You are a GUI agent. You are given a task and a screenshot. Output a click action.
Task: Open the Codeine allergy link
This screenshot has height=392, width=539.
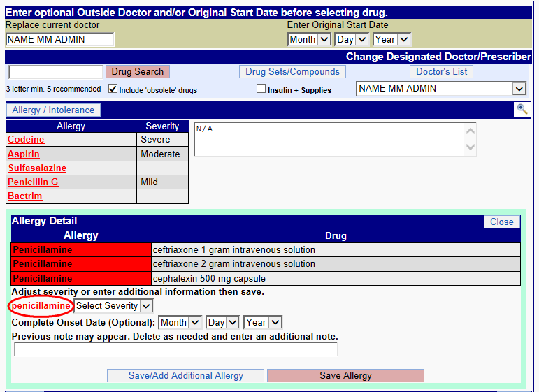26,140
